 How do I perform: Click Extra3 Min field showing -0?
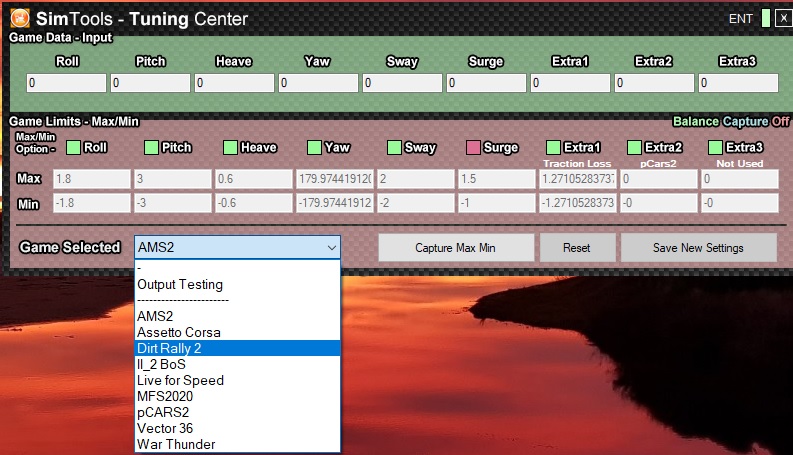739,203
